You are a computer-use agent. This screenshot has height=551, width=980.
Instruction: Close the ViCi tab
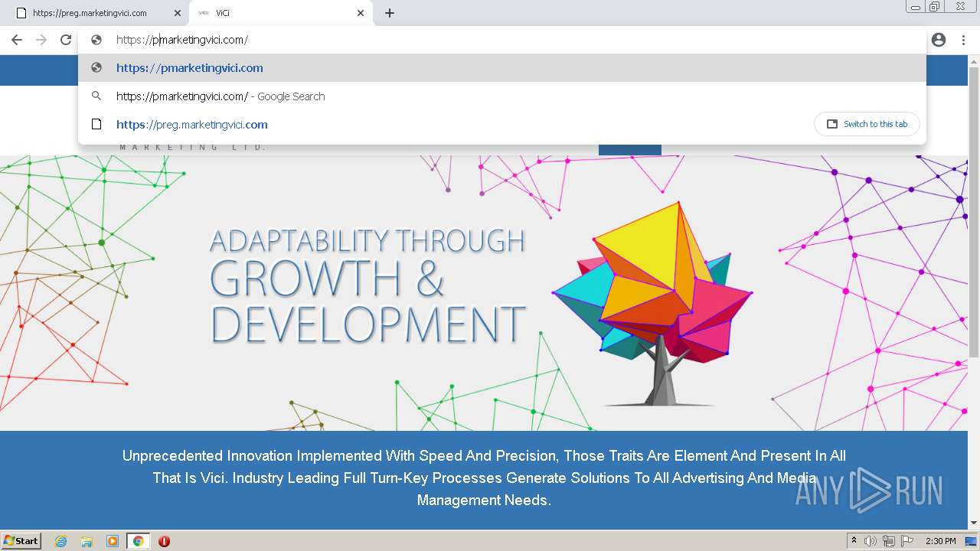point(361,13)
